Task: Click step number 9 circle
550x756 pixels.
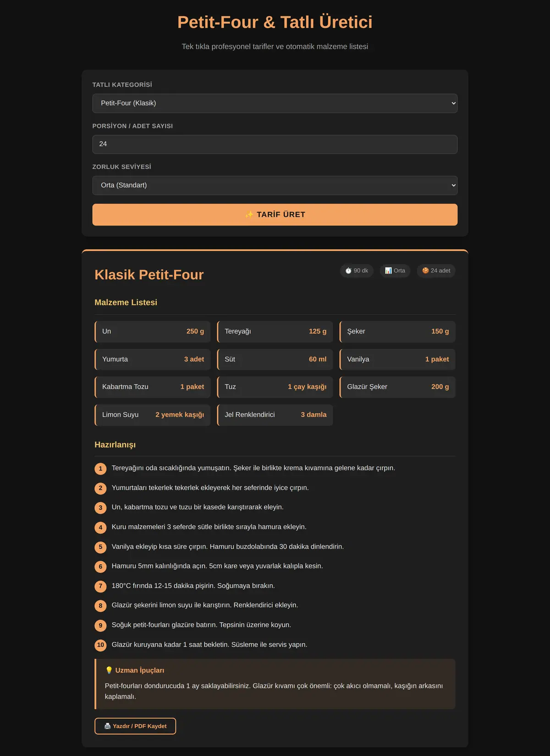Action: pyautogui.click(x=100, y=625)
